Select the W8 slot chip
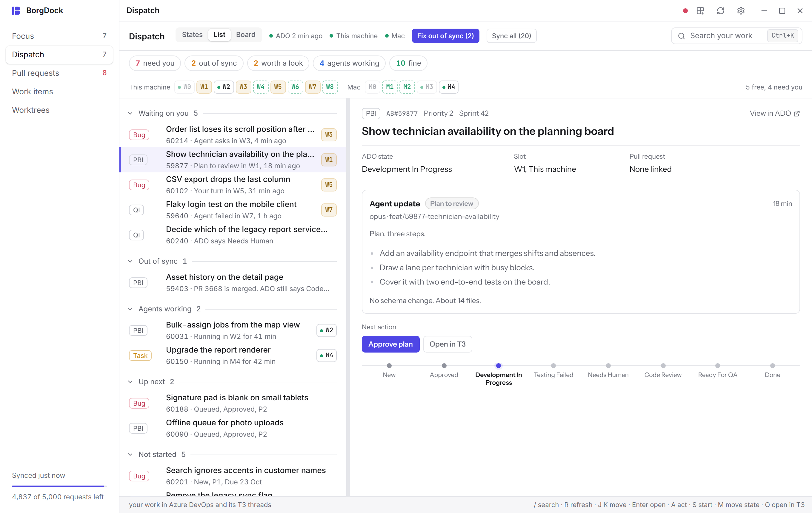 (x=330, y=87)
